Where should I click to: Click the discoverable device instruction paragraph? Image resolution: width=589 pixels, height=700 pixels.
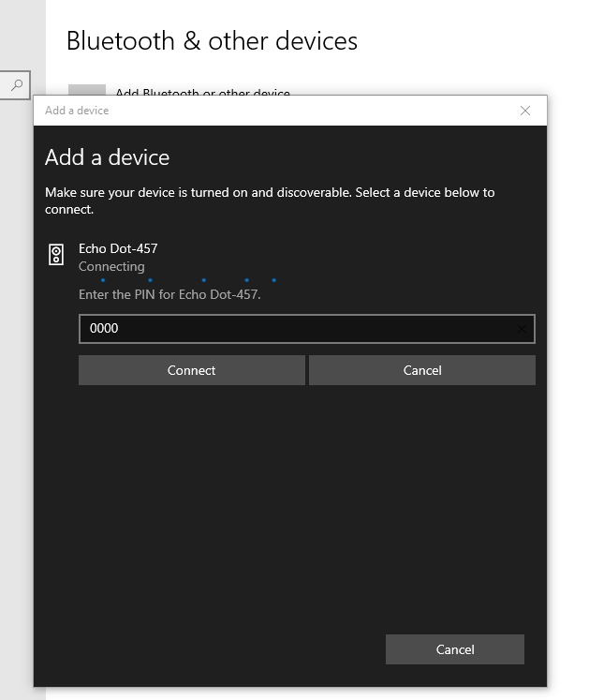270,201
